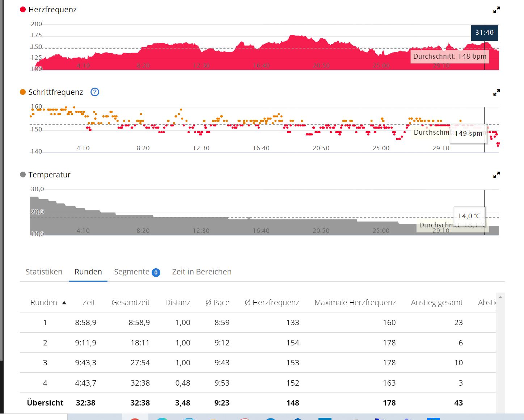Image resolution: width=524 pixels, height=420 pixels.
Task: Click the gray Temperatur legend dot
Action: pyautogui.click(x=23, y=175)
